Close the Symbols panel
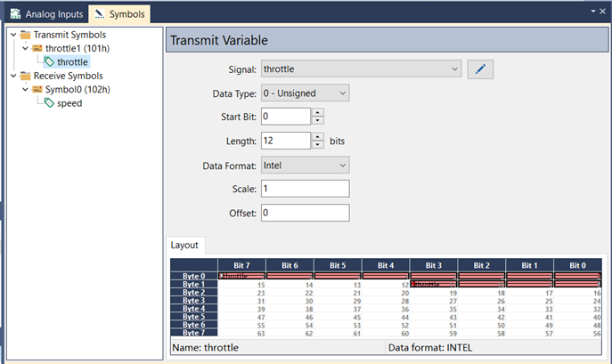Viewport: 612px width, 364px height. pos(602,11)
